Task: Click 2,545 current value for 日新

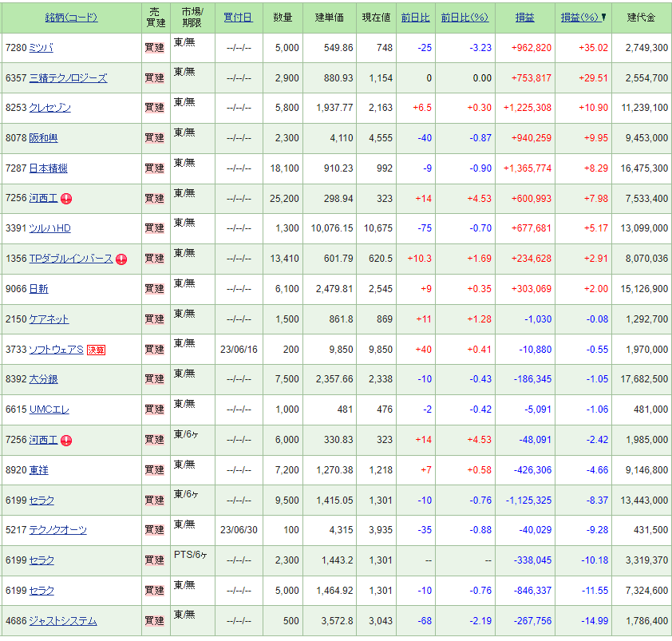Action: coord(381,289)
